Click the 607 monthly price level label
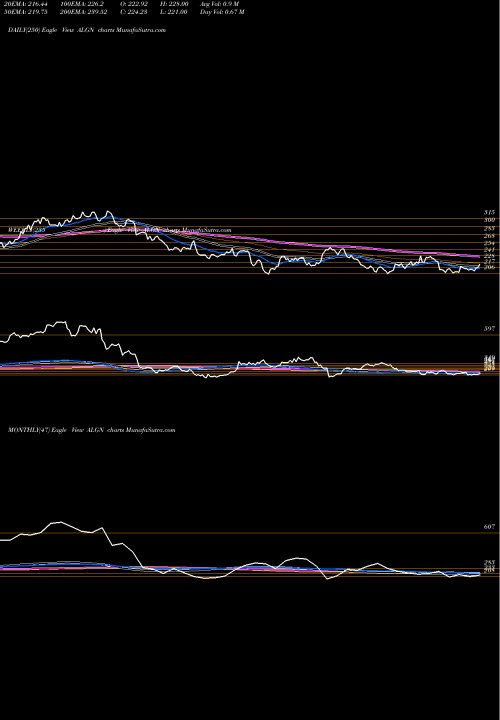500x720 pixels. click(489, 527)
